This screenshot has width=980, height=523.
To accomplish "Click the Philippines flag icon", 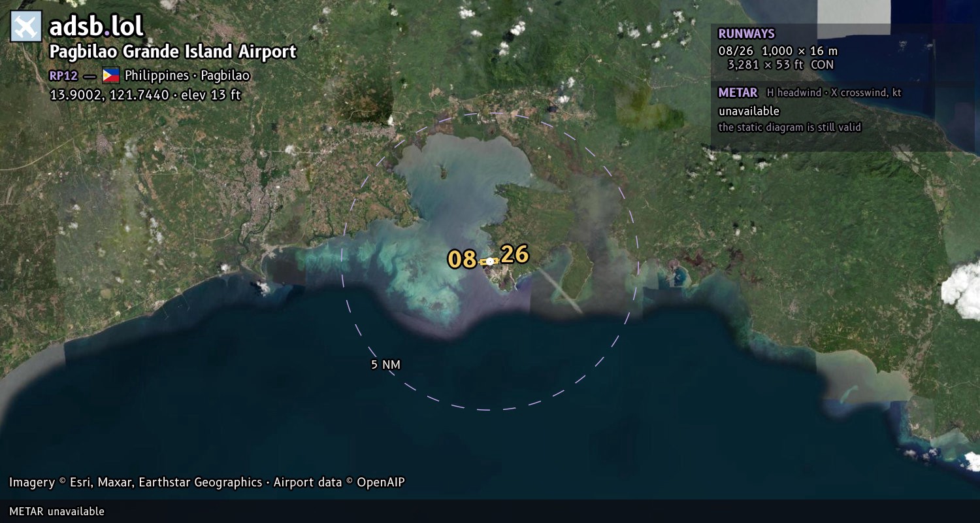I will pyautogui.click(x=111, y=75).
